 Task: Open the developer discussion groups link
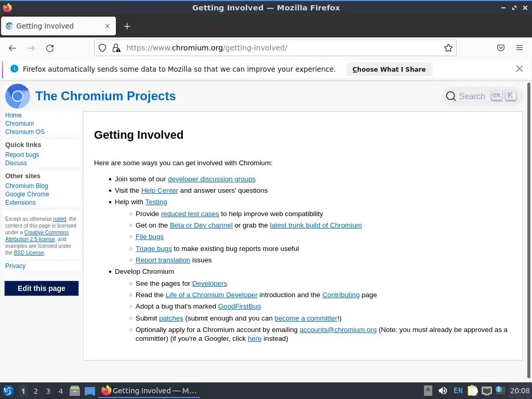(212, 179)
